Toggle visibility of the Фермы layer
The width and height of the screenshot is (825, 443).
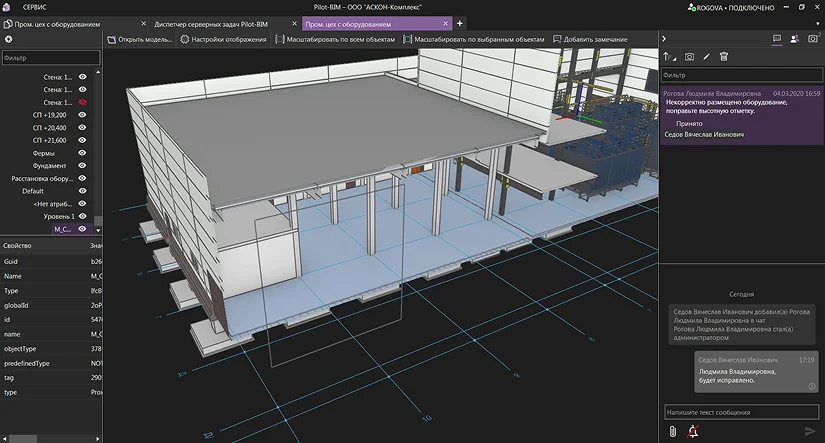[x=83, y=153]
